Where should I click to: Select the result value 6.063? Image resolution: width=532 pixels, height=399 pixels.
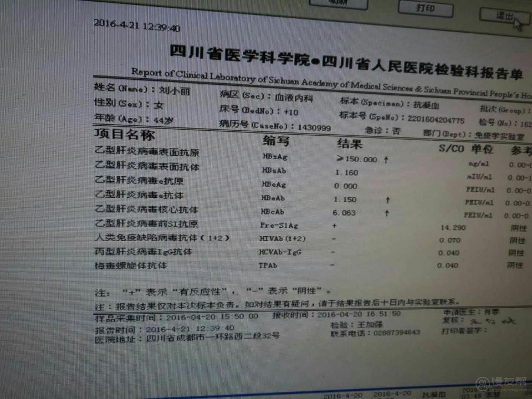(x=344, y=213)
